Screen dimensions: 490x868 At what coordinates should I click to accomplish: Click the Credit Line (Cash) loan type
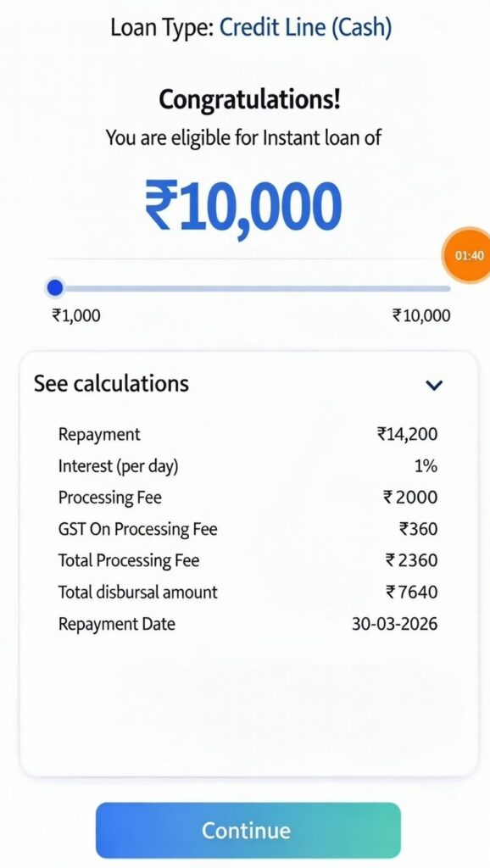[305, 27]
